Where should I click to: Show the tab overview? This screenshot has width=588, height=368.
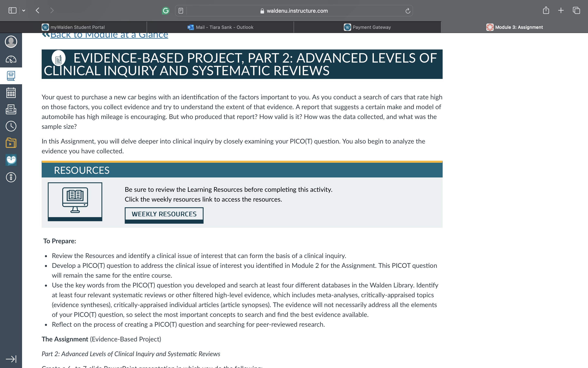tap(576, 10)
